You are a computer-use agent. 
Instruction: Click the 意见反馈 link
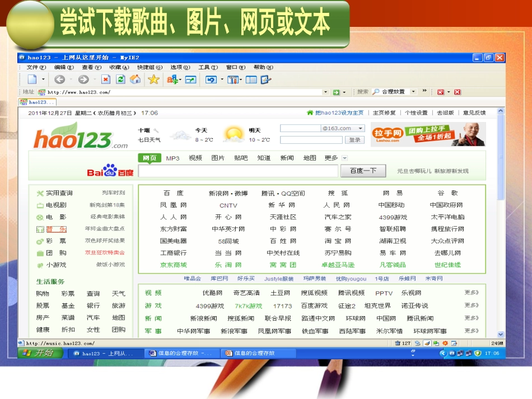click(474, 112)
